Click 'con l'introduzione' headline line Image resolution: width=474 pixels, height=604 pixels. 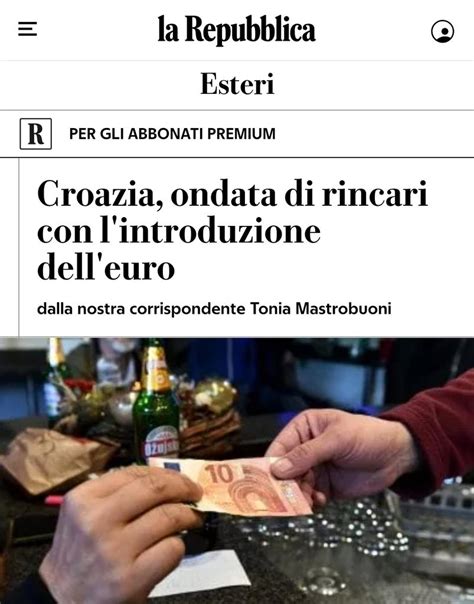point(179,231)
